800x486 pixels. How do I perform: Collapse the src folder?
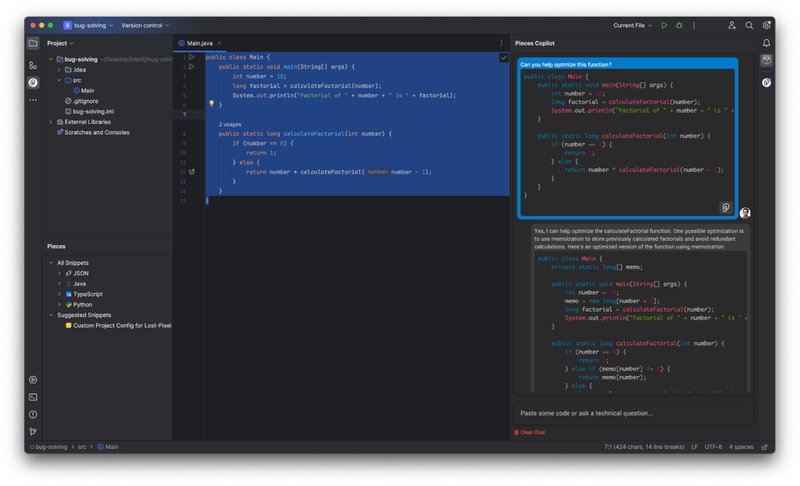(x=59, y=80)
